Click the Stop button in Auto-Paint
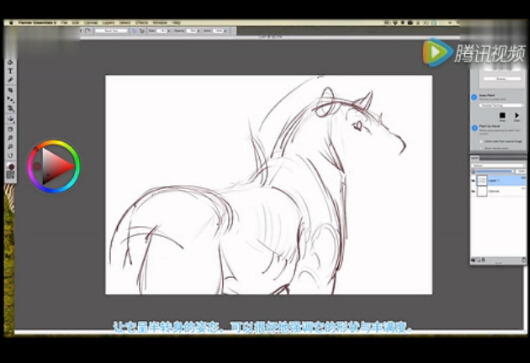 click(x=502, y=116)
